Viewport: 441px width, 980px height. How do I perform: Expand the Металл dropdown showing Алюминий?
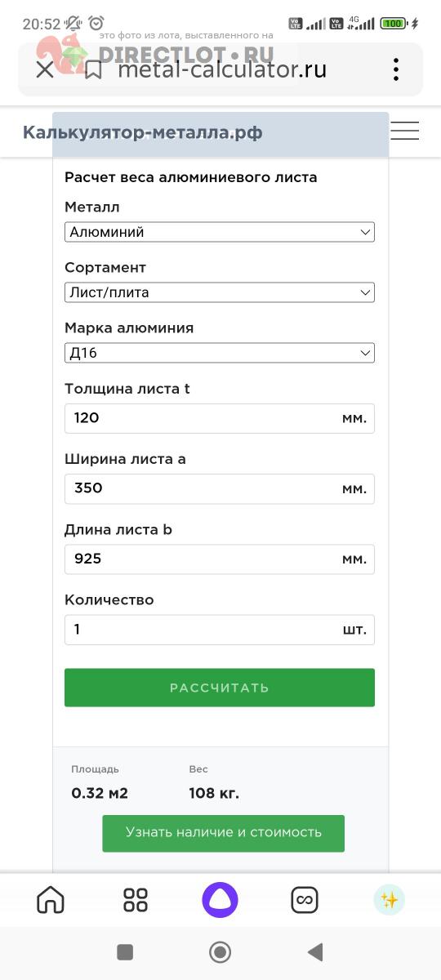click(x=220, y=232)
